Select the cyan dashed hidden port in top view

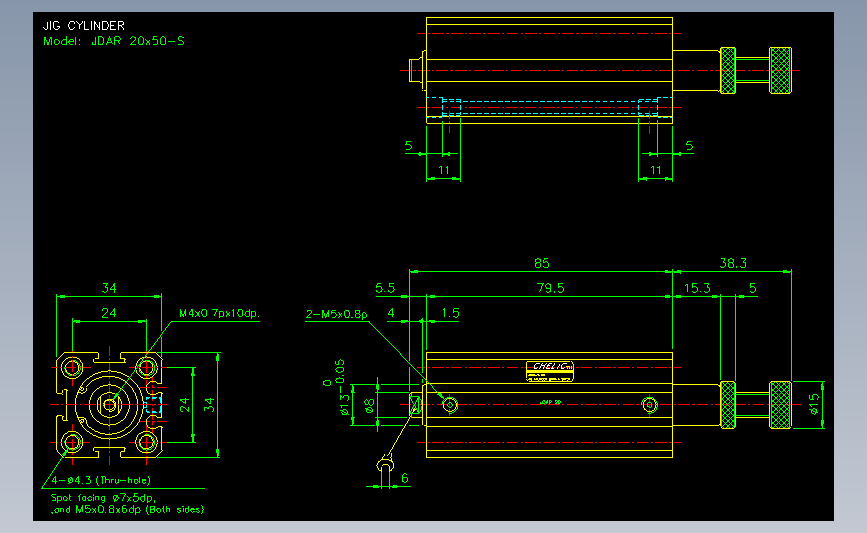549,107
